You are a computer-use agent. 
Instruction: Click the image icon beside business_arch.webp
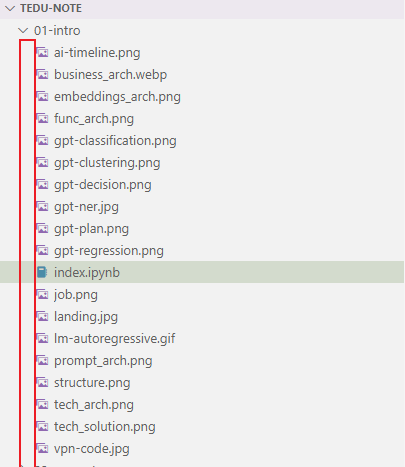[42, 75]
